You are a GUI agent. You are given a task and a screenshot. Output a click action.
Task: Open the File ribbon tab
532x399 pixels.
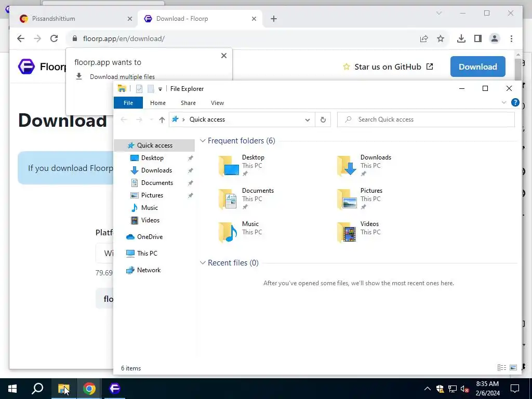point(128,103)
